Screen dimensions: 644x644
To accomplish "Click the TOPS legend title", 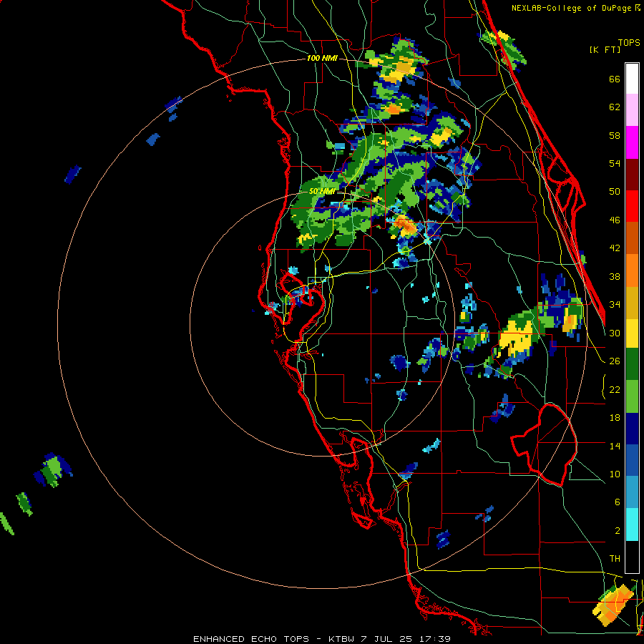I will [629, 43].
